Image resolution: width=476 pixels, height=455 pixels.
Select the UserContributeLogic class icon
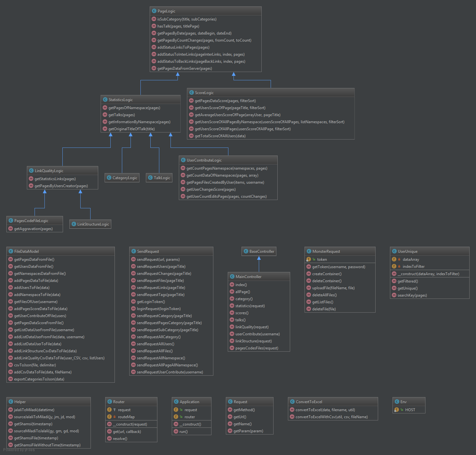click(x=183, y=160)
